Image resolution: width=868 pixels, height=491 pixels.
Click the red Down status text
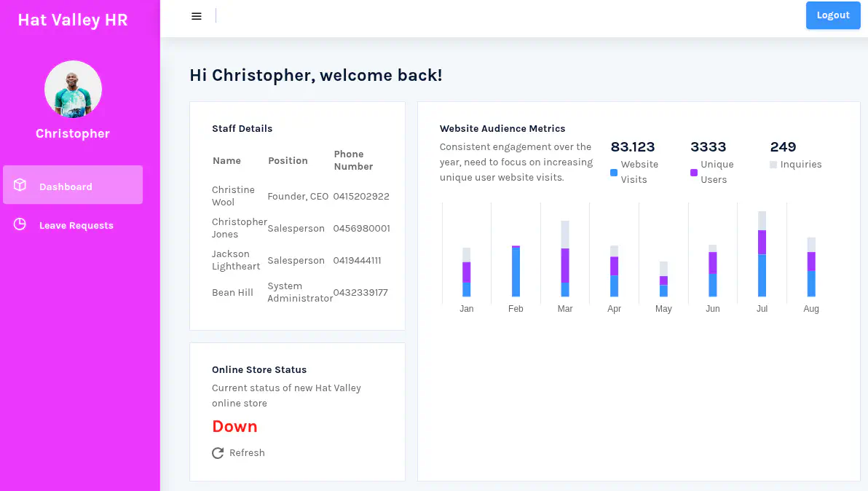(234, 427)
